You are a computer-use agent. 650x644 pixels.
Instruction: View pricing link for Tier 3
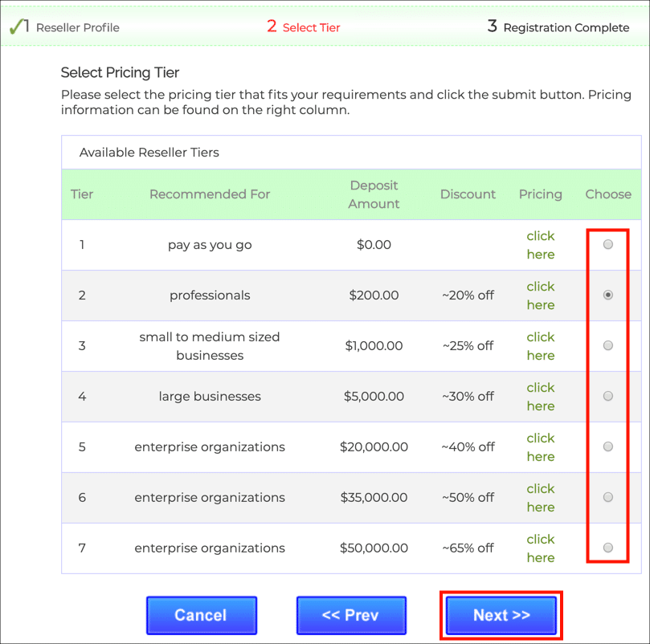[x=540, y=346]
